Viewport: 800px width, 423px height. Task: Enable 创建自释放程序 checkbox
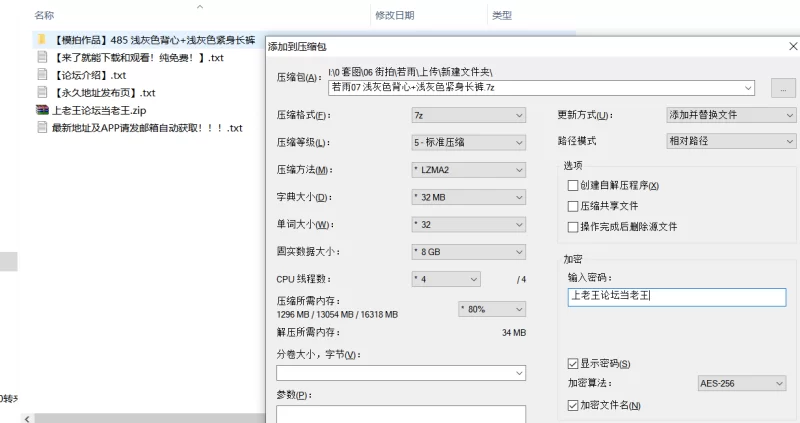point(572,186)
